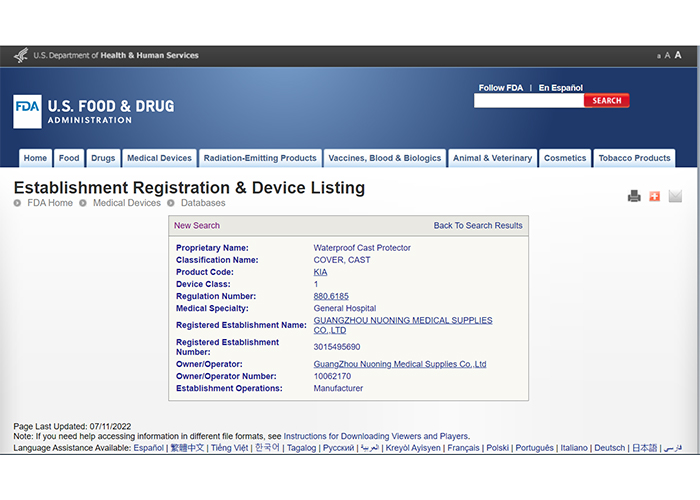Open the Medical Devices tab

click(159, 158)
